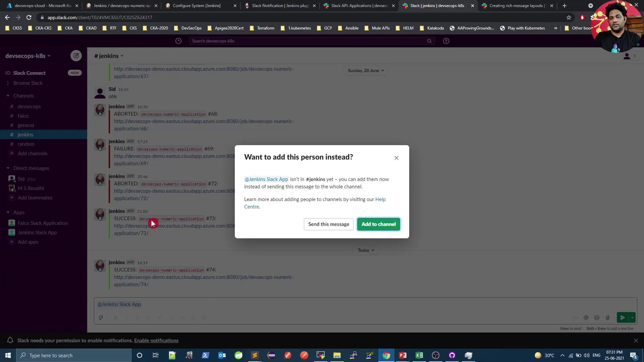
Task: Collapse the Channels section
Action: click(x=8, y=96)
